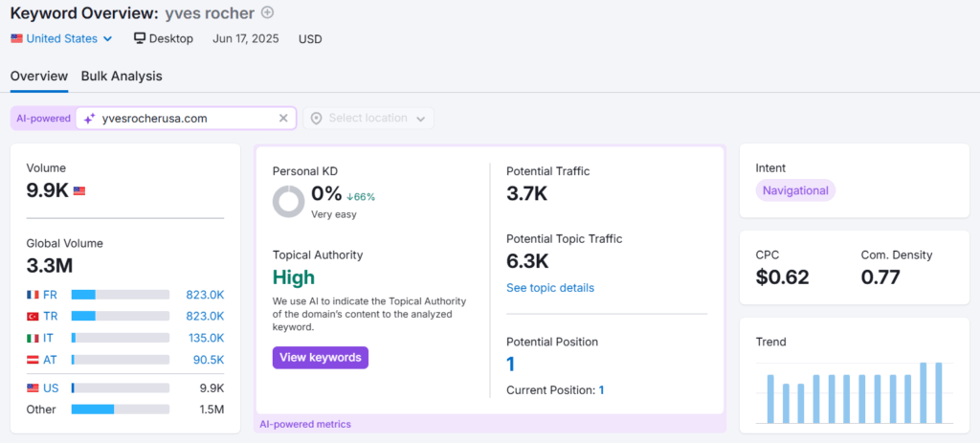Click the Potential Position value 1
The height and width of the screenshot is (443, 980).
click(x=511, y=365)
